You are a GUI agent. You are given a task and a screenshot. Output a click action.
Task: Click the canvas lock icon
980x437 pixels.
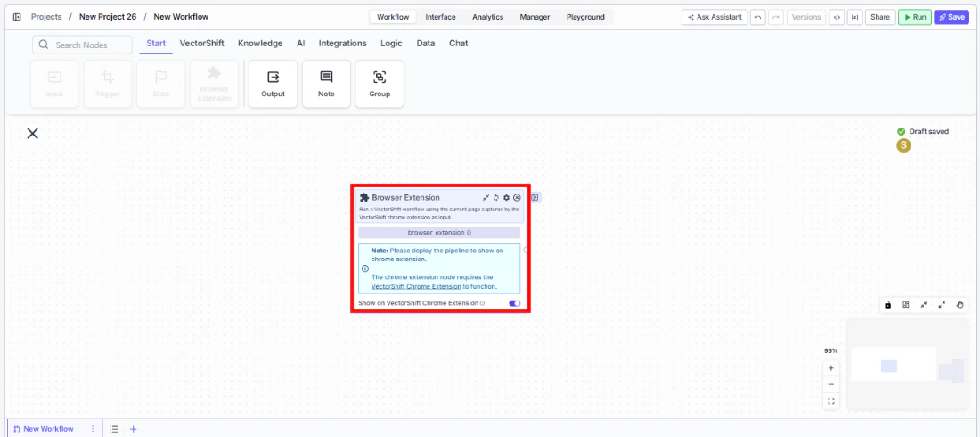click(x=887, y=305)
